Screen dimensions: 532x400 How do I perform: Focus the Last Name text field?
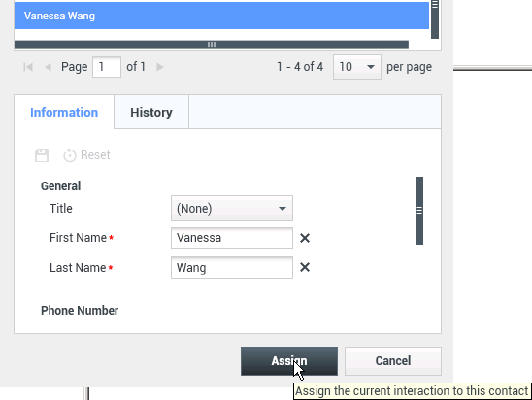[x=232, y=268]
